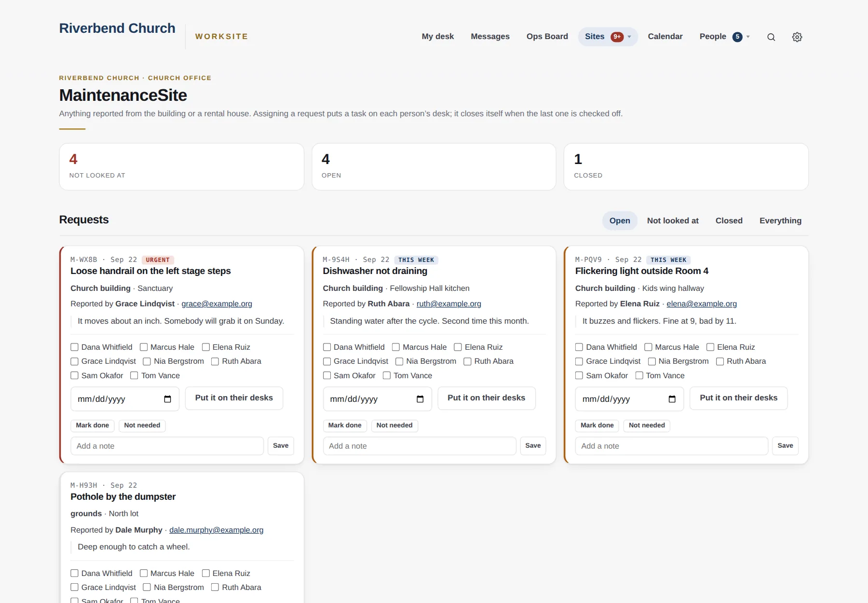Click the 5 badge on People
Viewport: 868px width, 603px height.
click(737, 37)
